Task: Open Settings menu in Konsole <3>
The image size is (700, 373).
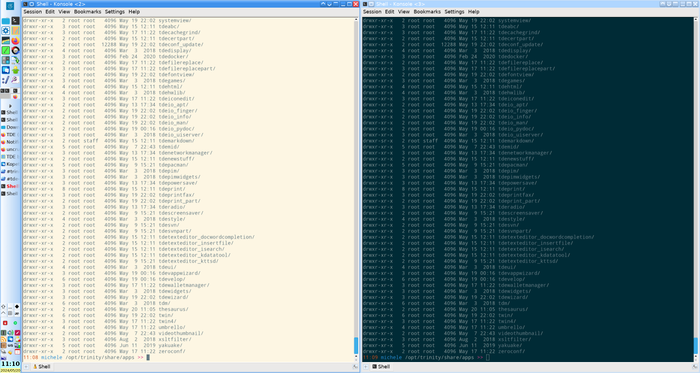Action: click(x=454, y=12)
